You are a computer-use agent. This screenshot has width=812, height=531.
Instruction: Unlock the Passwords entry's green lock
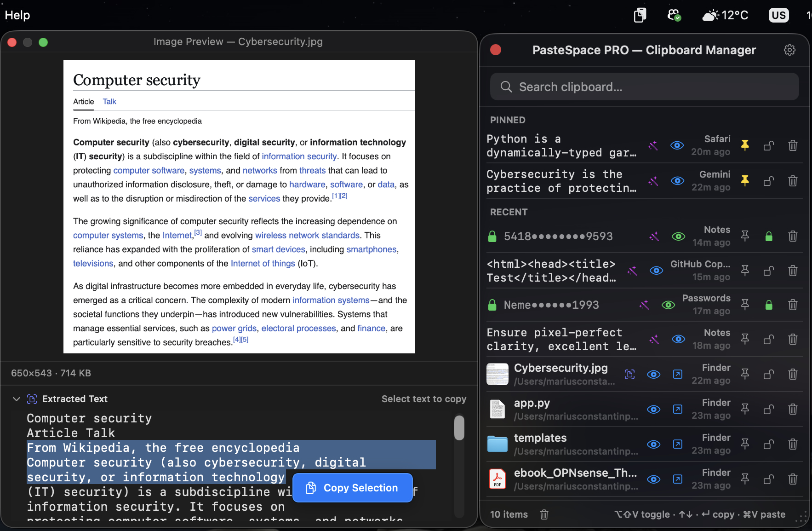pos(769,304)
